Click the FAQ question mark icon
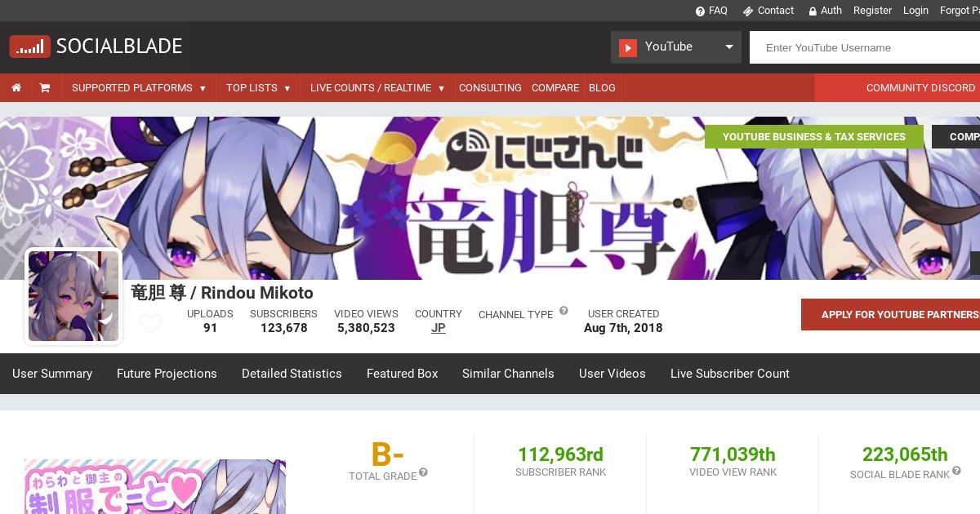The height and width of the screenshot is (514, 980). pos(700,11)
